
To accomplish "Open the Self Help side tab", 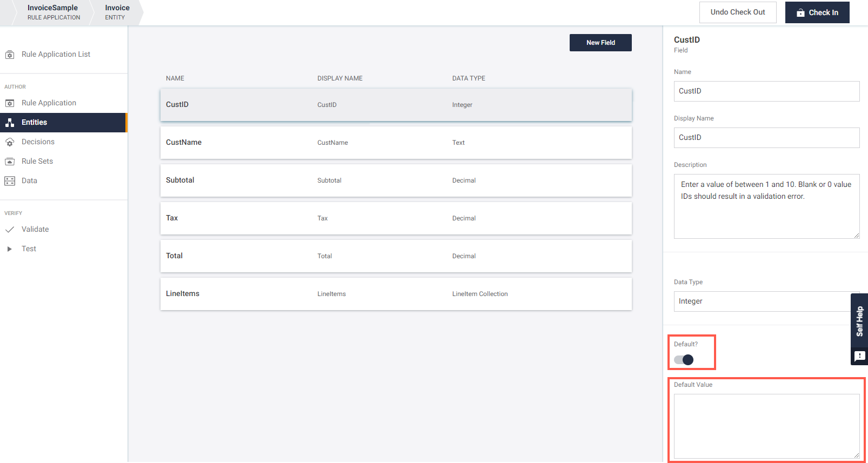I will coord(859,321).
